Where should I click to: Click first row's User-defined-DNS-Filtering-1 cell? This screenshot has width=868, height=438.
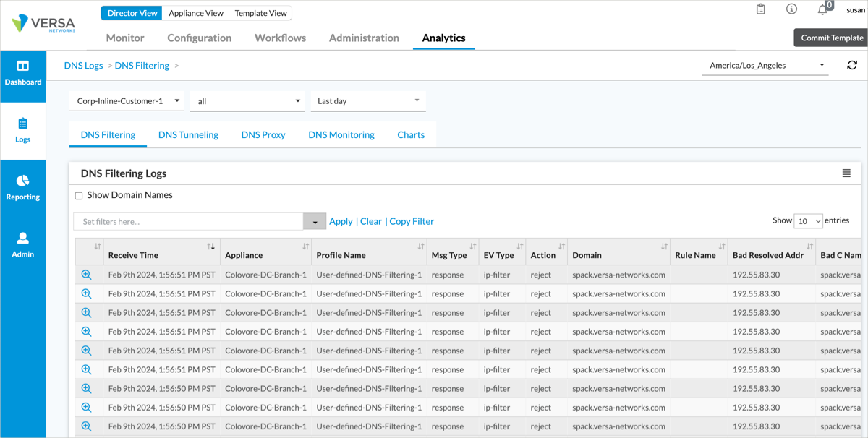[369, 275]
